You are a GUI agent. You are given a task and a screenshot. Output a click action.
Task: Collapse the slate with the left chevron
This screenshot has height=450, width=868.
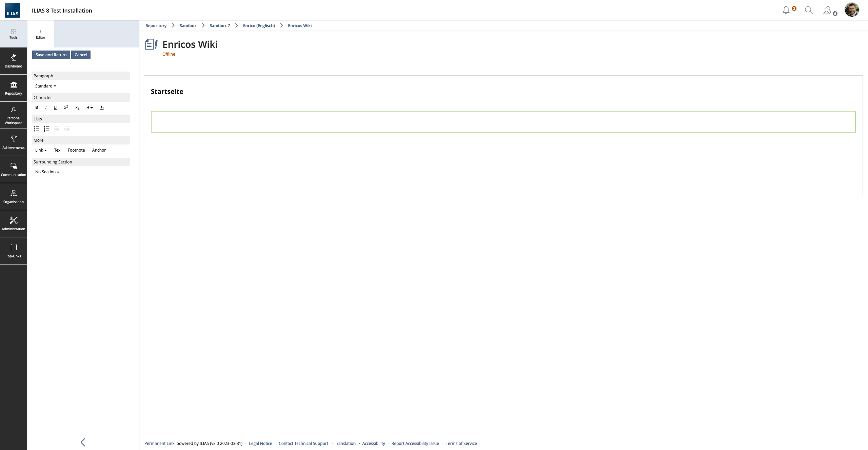(x=83, y=442)
